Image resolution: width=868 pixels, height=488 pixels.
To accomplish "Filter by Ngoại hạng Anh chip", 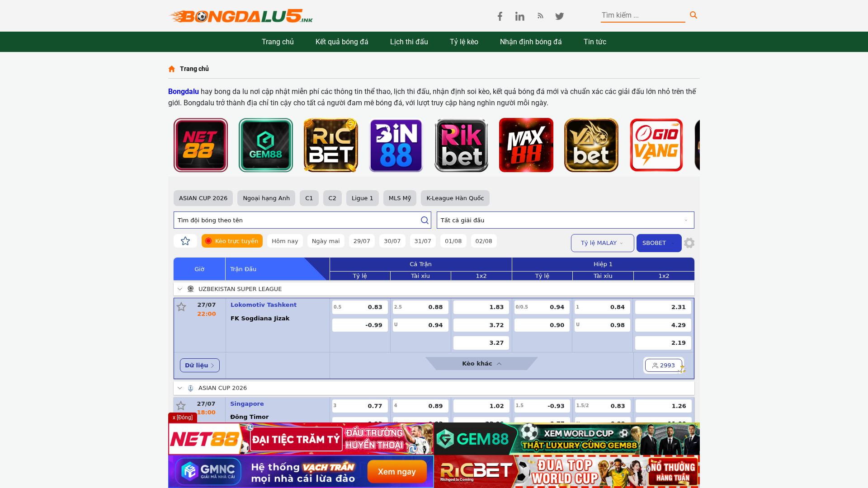I will (266, 198).
